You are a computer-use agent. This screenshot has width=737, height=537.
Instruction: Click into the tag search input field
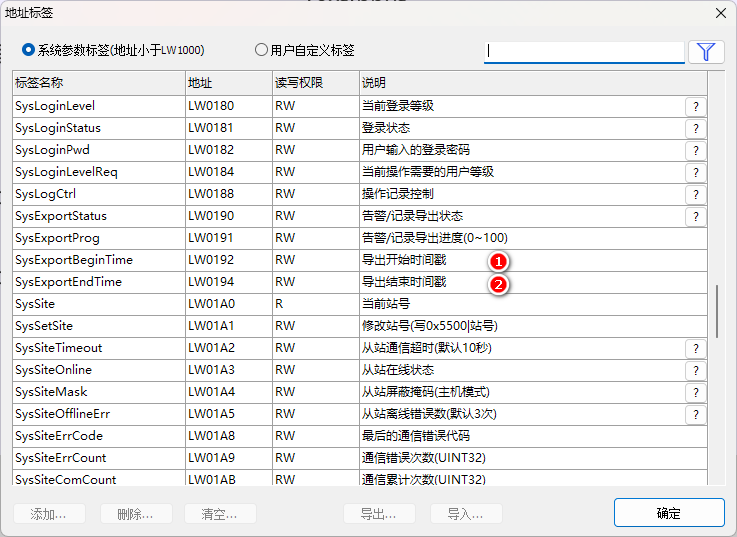pyautogui.click(x=584, y=51)
